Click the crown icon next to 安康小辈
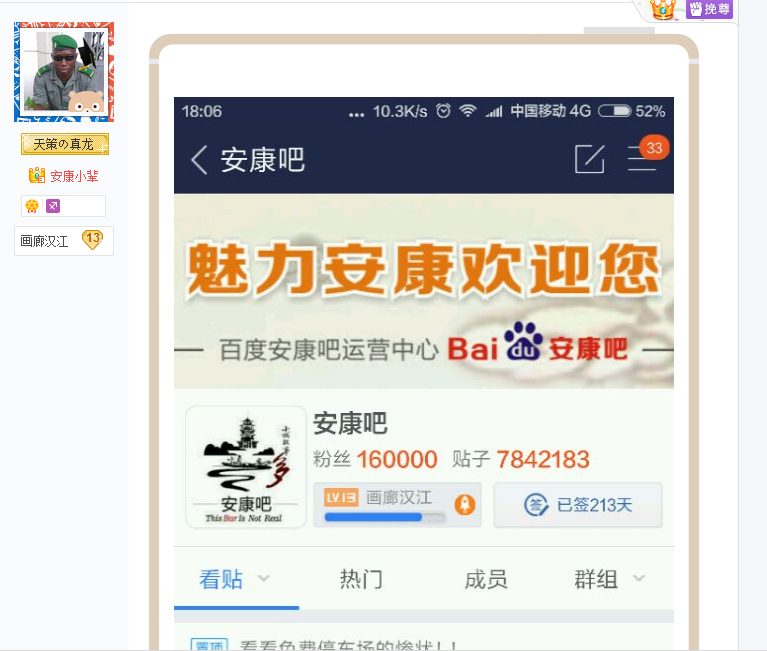 (37, 175)
